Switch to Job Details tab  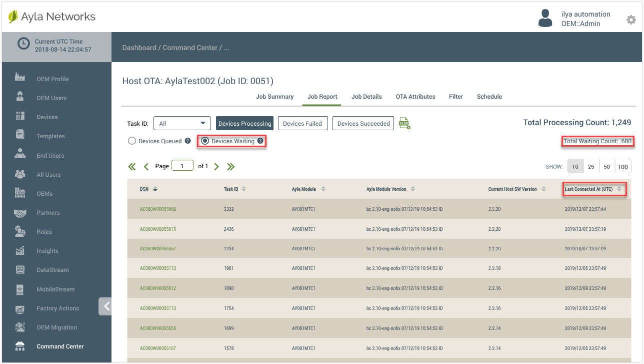point(366,97)
